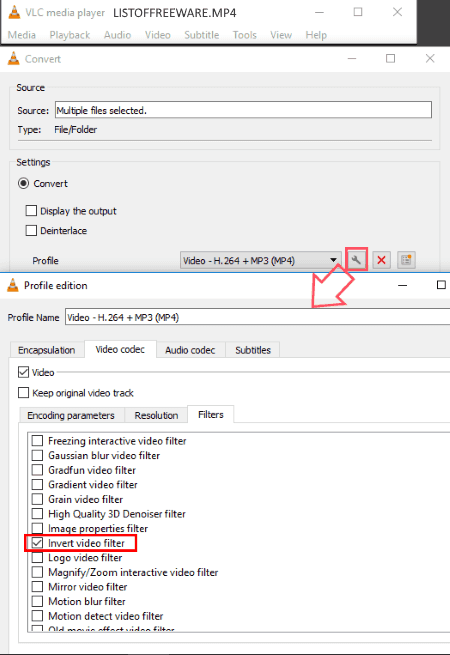Open the View menu

[281, 35]
